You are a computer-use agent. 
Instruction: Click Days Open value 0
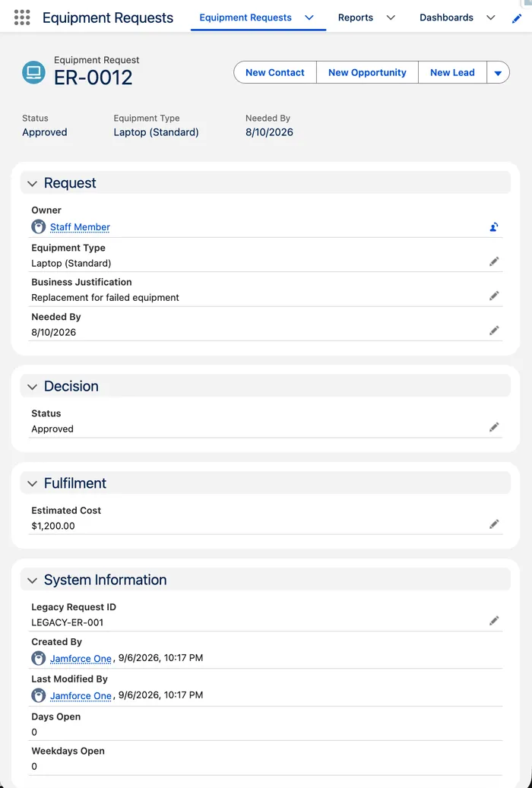(34, 732)
